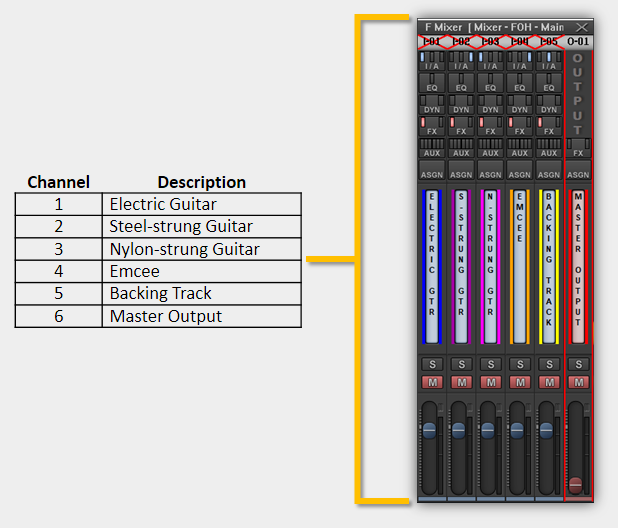Viewport: 618px width, 528px height.
Task: Open FX section on Nylon-strung Guitar channel
Action: point(490,131)
